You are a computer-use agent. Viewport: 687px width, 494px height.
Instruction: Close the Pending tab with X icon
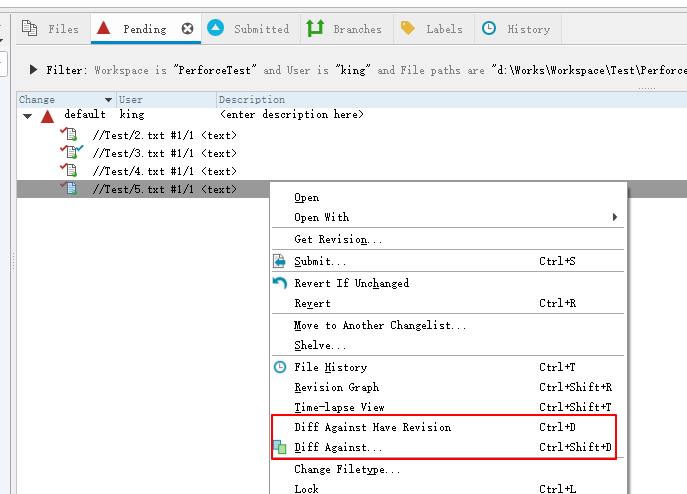187,29
